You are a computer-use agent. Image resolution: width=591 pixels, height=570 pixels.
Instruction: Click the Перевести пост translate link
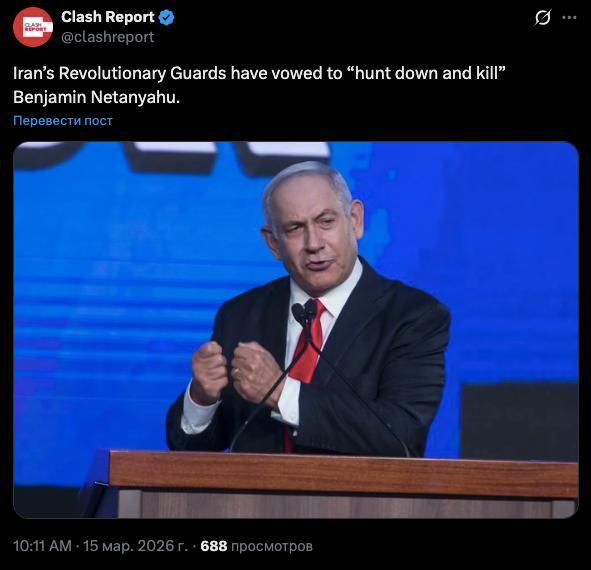[63, 121]
